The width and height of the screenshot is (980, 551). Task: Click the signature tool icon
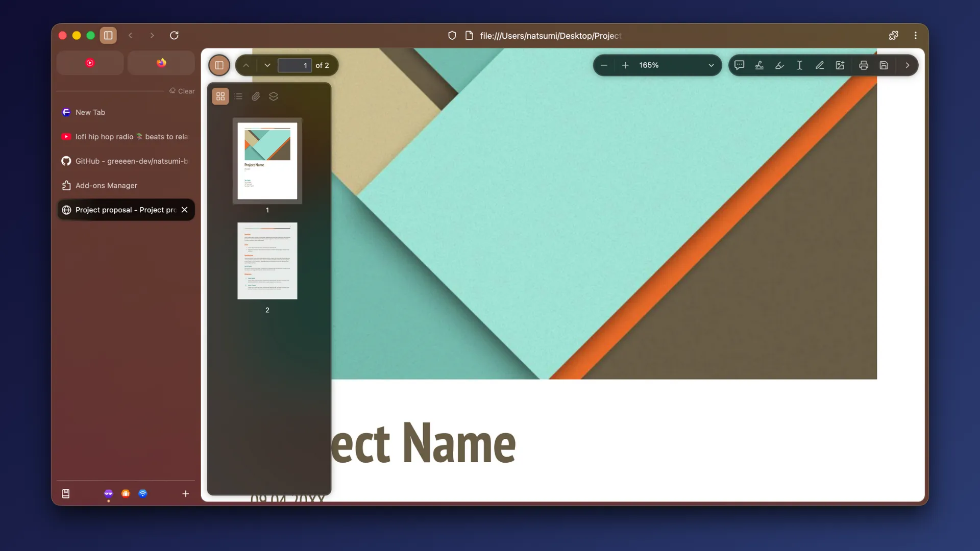click(x=759, y=65)
